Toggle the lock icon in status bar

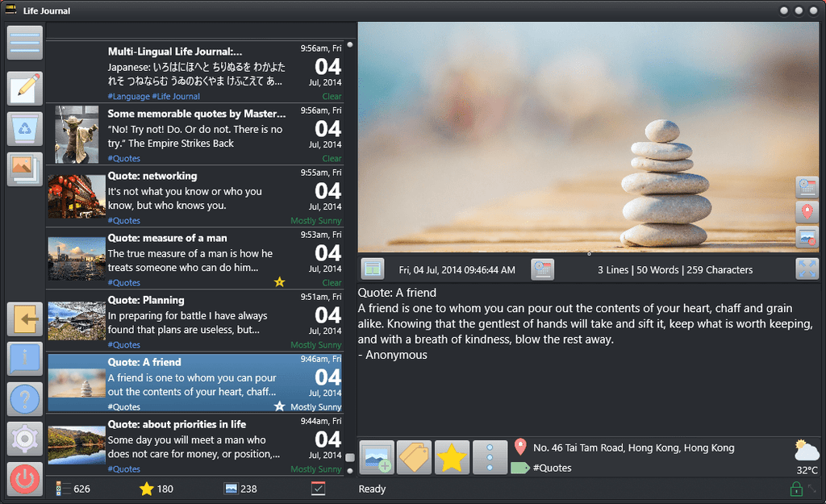pyautogui.click(x=795, y=489)
